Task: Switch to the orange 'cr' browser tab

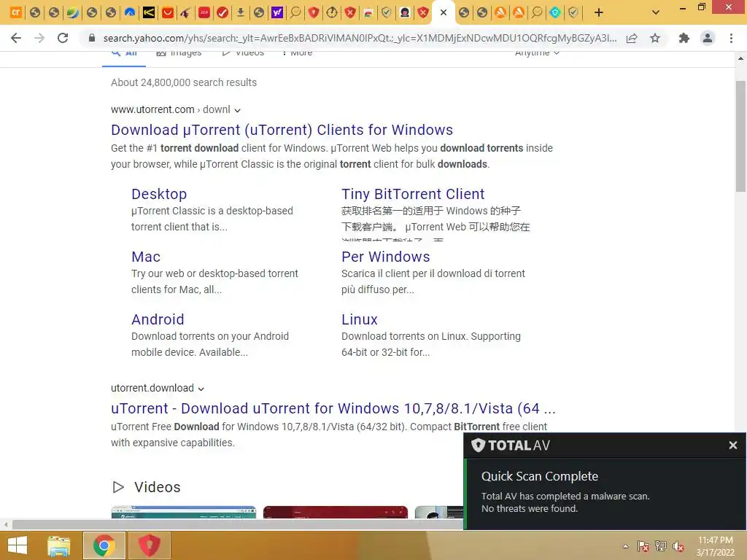Action: click(x=16, y=12)
